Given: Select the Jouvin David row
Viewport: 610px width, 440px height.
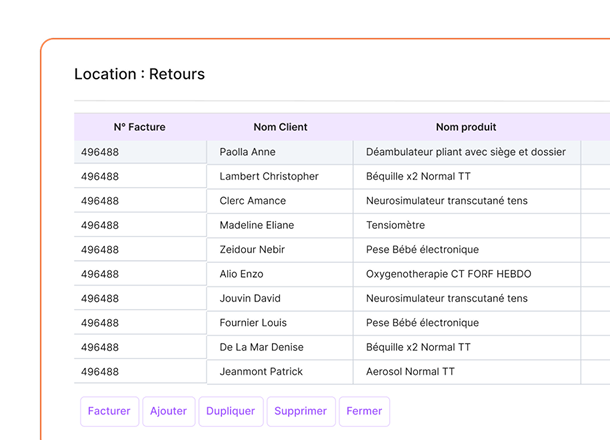Looking at the screenshot, I should click(x=250, y=298).
